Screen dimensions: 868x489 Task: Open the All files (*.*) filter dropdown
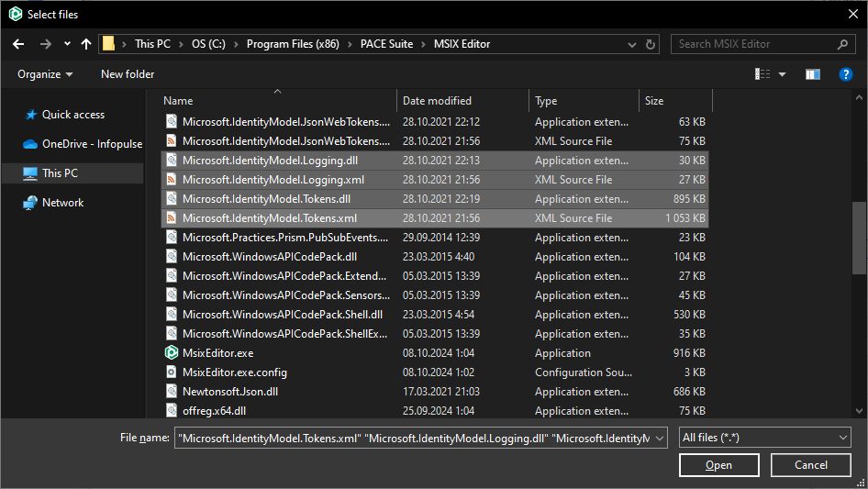tap(765, 438)
